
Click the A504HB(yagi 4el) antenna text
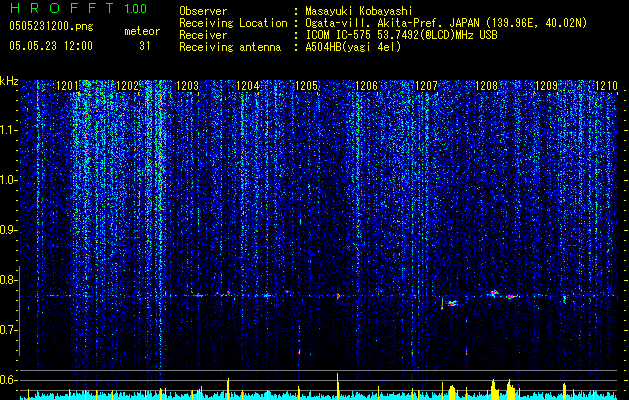click(353, 47)
